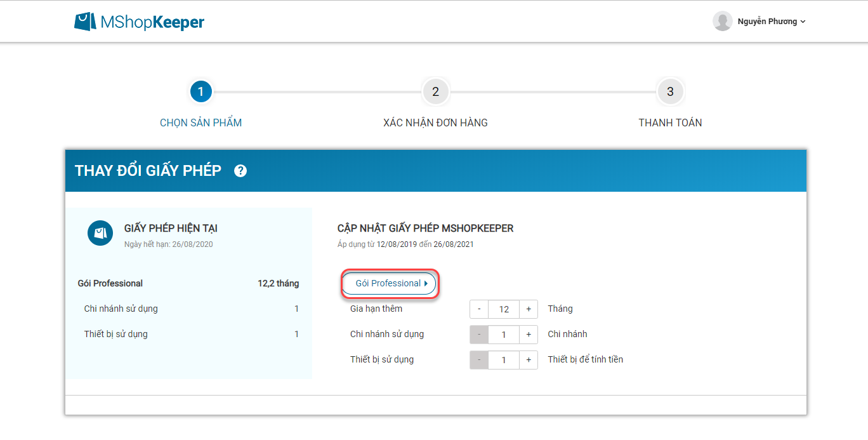The width and height of the screenshot is (868, 440).
Task: Decrease Chi nhánh sử dụng count
Action: click(479, 335)
